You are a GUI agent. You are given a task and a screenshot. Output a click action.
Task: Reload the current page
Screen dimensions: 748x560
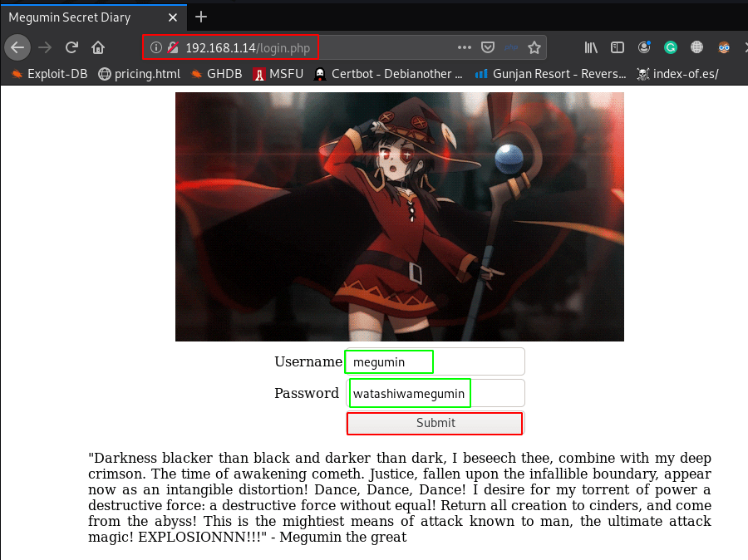[x=71, y=47]
